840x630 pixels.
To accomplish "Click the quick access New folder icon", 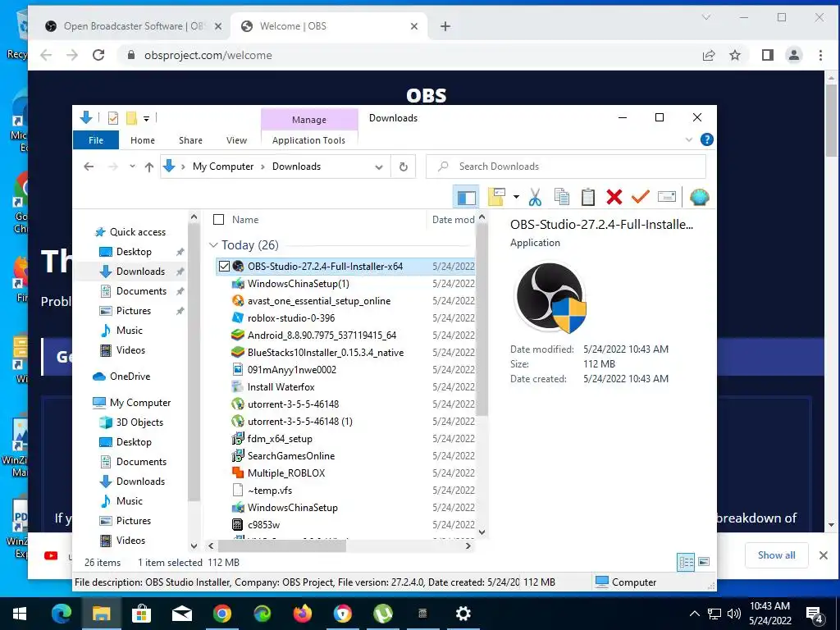I will click(x=131, y=118).
